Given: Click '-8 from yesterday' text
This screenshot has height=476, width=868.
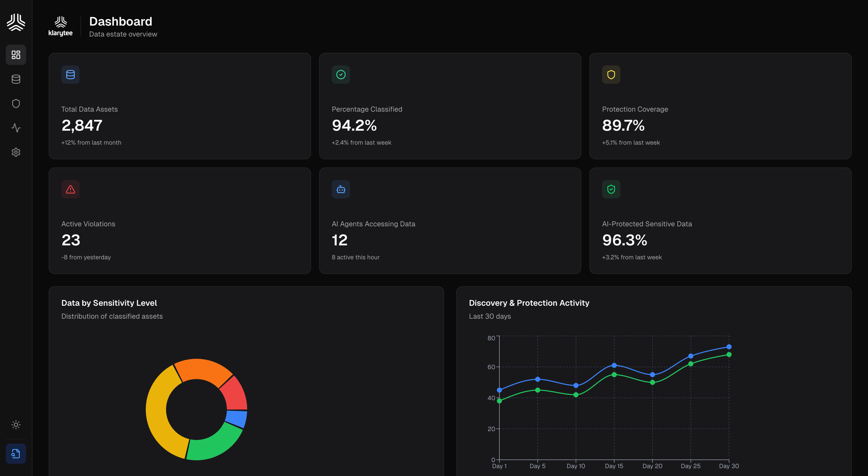Looking at the screenshot, I should pos(86,257).
